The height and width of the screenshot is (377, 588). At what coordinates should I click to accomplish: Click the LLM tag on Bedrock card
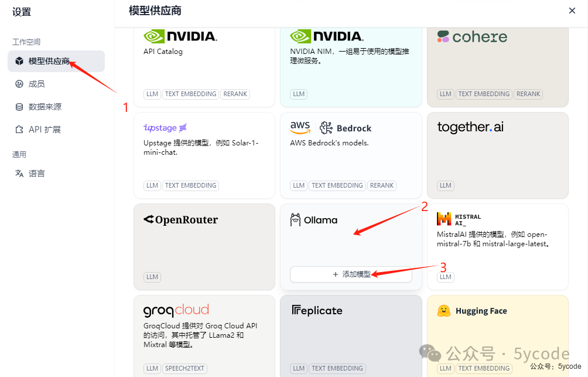coord(299,185)
